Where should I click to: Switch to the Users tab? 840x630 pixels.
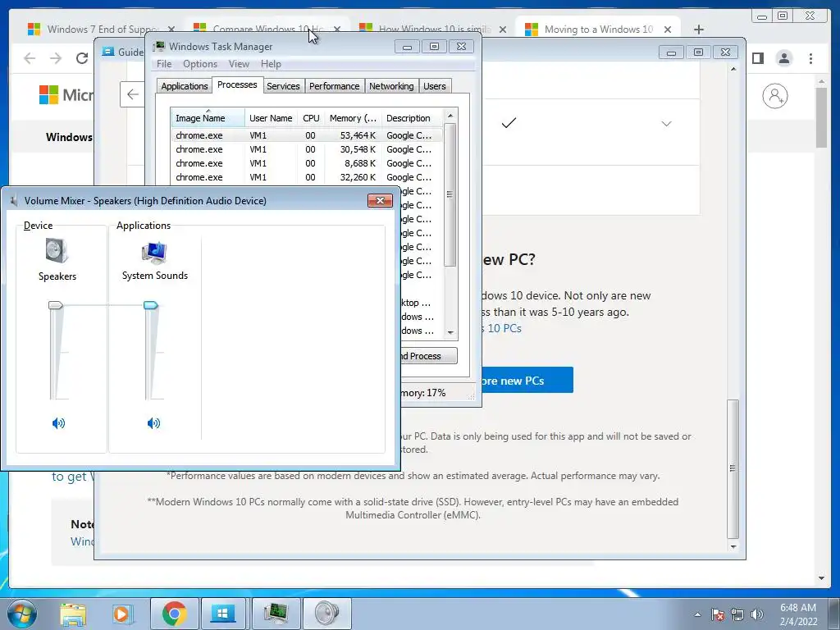[x=435, y=86]
